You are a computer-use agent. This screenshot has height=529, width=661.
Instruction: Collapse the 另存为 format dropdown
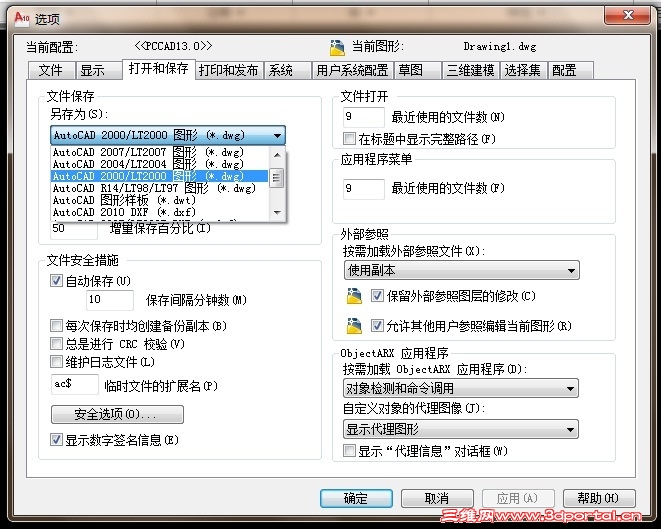point(277,135)
